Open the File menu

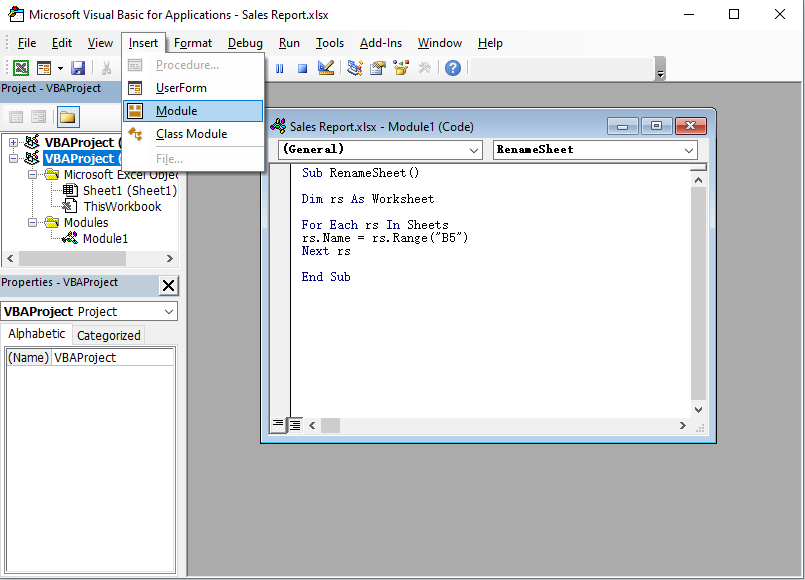click(x=27, y=43)
